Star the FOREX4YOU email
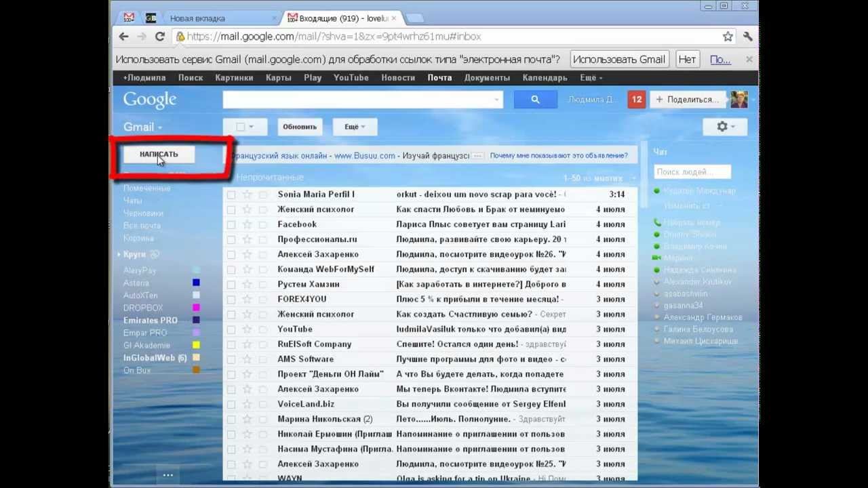868x488 pixels. [247, 300]
